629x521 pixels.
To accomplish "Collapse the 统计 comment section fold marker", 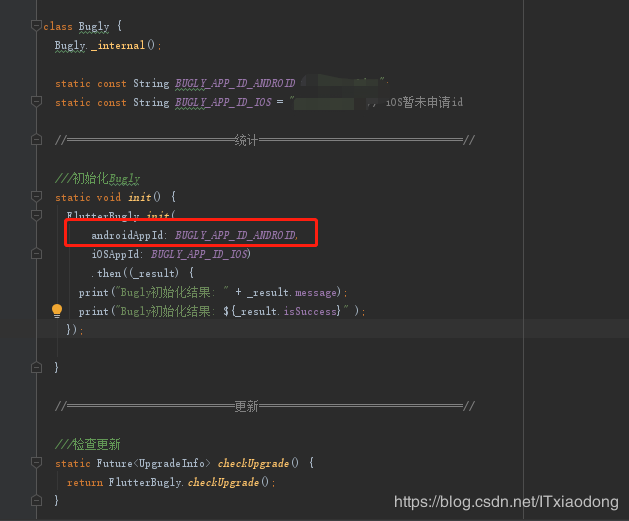I will [x=36, y=140].
